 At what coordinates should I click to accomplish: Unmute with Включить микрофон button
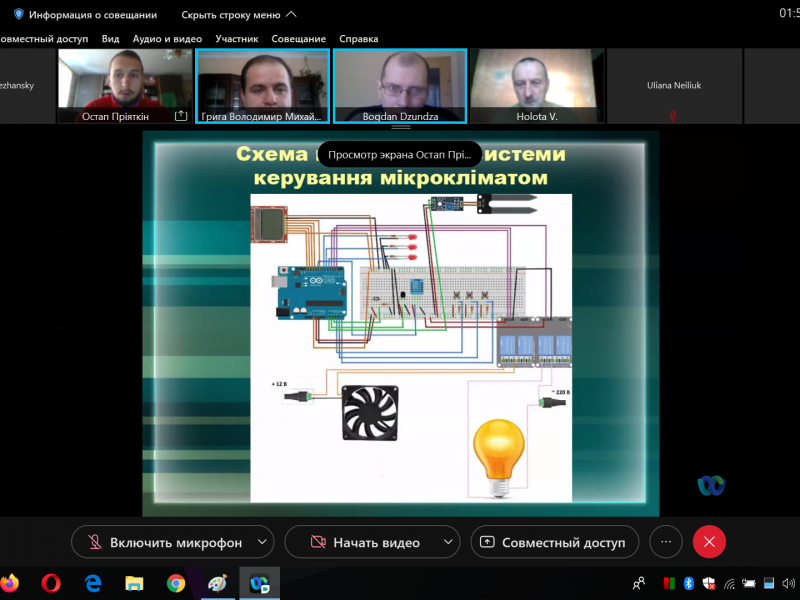[x=164, y=542]
